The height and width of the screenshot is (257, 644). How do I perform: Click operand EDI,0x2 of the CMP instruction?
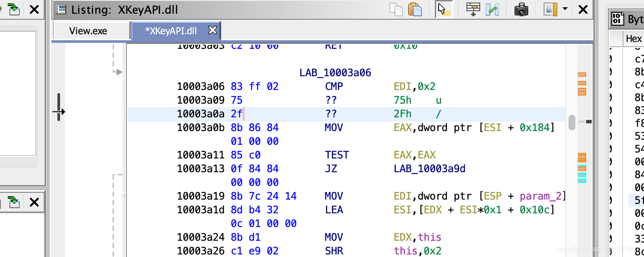tap(415, 87)
